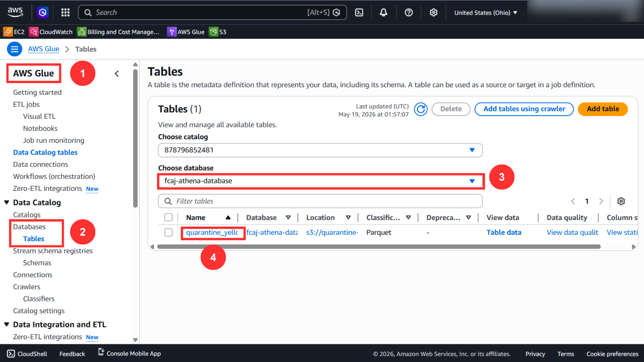Open the Choose database dropdown
644x362 pixels.
pyautogui.click(x=320, y=181)
